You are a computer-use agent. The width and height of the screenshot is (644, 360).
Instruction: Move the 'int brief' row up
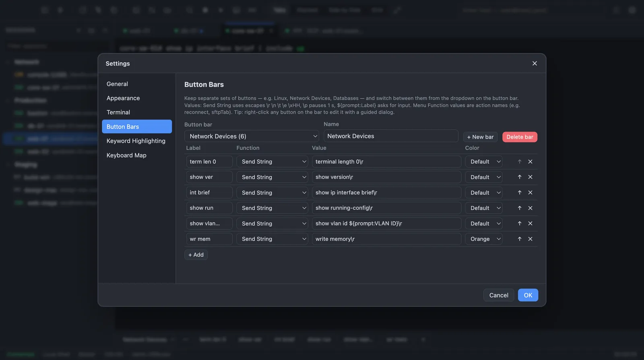tap(520, 192)
